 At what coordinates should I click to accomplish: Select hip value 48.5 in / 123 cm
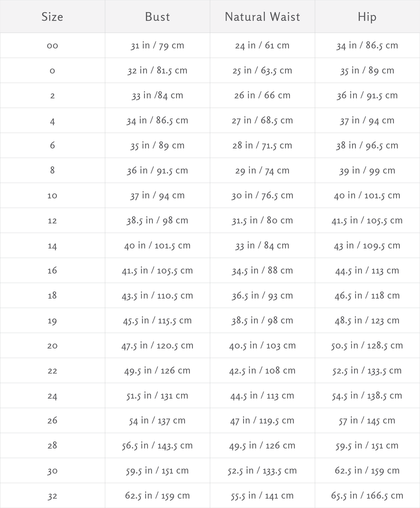[x=367, y=321]
